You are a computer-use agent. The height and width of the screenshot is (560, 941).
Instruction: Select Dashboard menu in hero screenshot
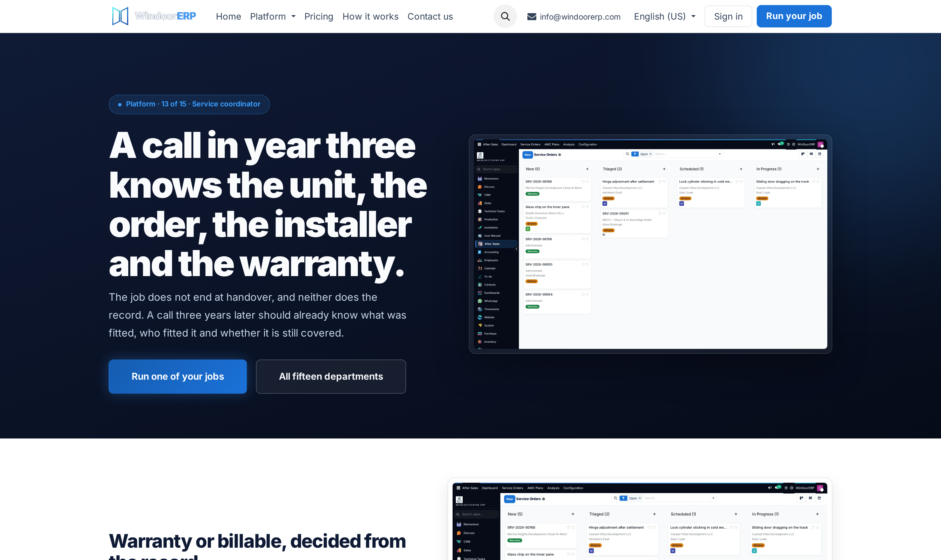pos(509,144)
